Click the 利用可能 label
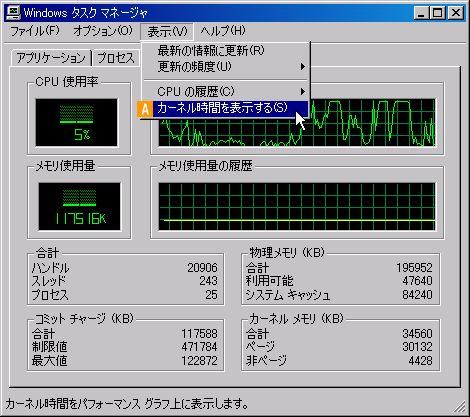 tap(269, 281)
